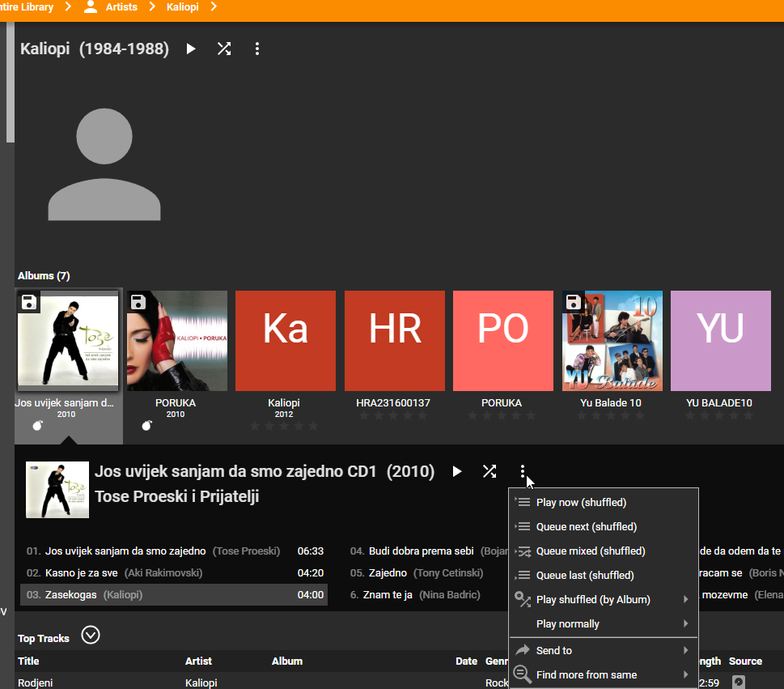This screenshot has width=784, height=689.
Task: Collapse the Top Tracks section
Action: click(91, 636)
